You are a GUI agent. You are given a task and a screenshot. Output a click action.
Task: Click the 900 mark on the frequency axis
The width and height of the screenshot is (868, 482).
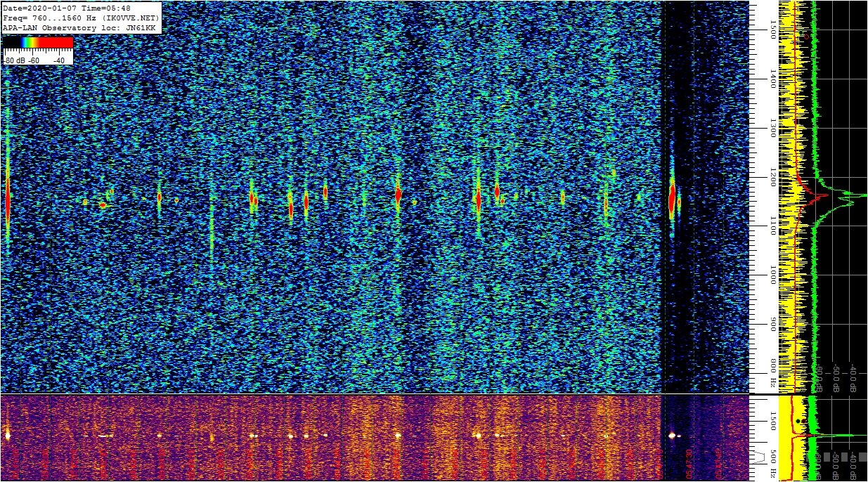coord(773,325)
